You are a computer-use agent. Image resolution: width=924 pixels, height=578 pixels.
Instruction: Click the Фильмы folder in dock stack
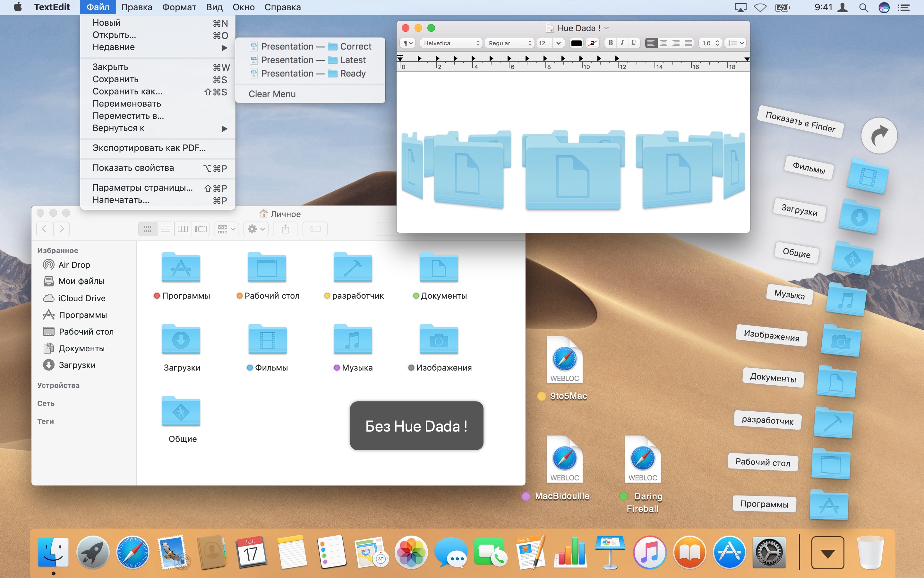pos(867,176)
